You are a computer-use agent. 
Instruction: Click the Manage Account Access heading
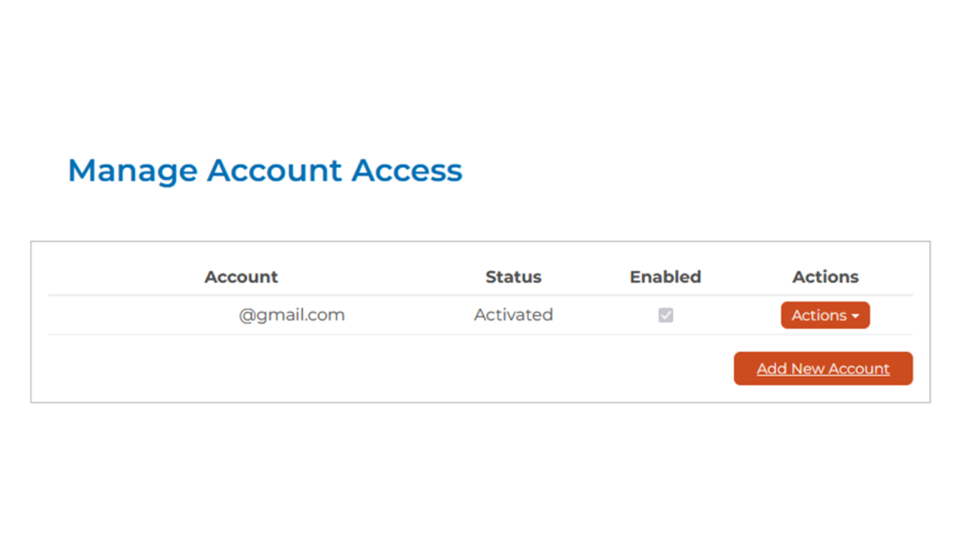pyautogui.click(x=265, y=171)
